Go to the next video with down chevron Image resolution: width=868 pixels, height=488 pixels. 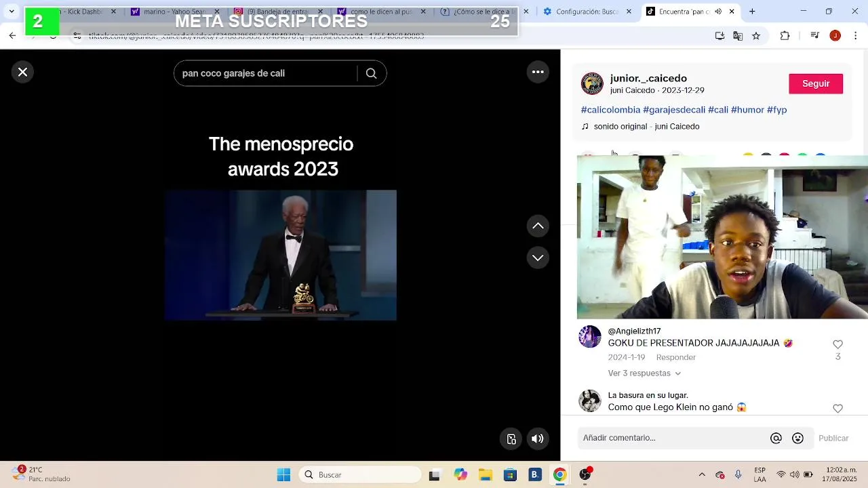538,258
